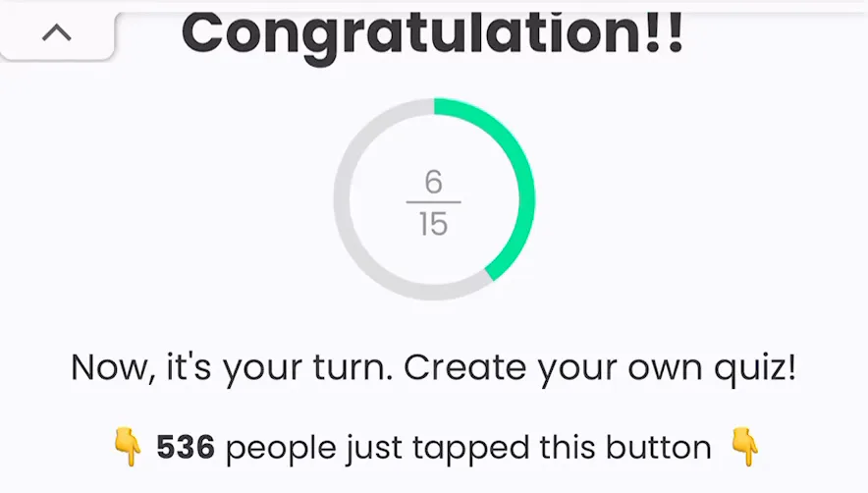Click the Congratulation!! heading

tap(433, 34)
